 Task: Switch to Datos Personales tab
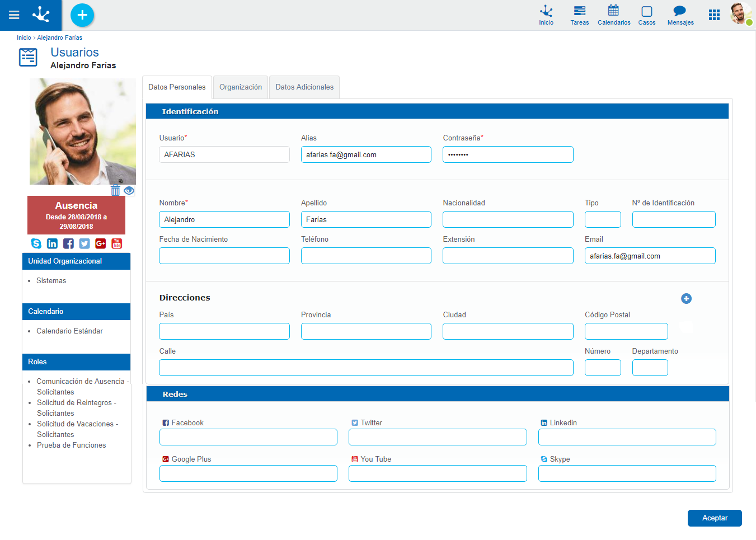tap(177, 87)
